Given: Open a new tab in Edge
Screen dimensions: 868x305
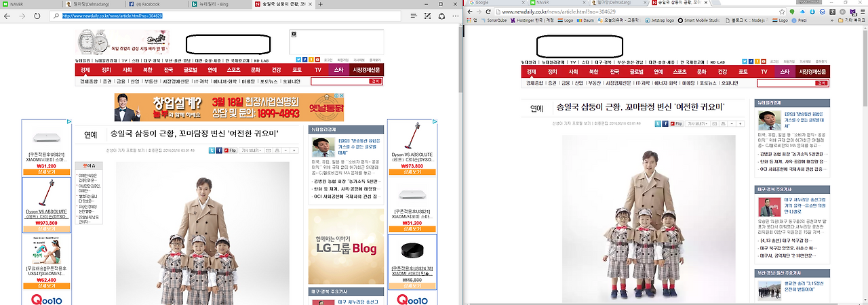Looking at the screenshot, I should pyautogui.click(x=320, y=4).
